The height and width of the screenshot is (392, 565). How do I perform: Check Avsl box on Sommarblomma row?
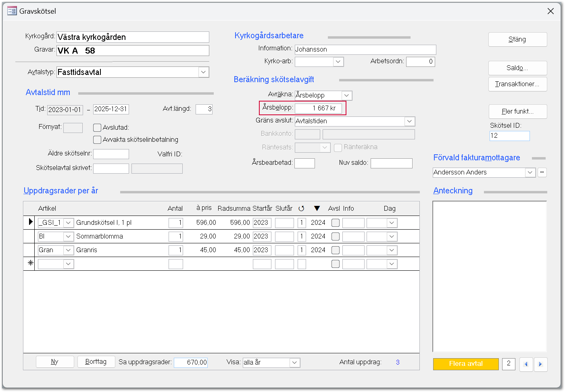(x=335, y=236)
